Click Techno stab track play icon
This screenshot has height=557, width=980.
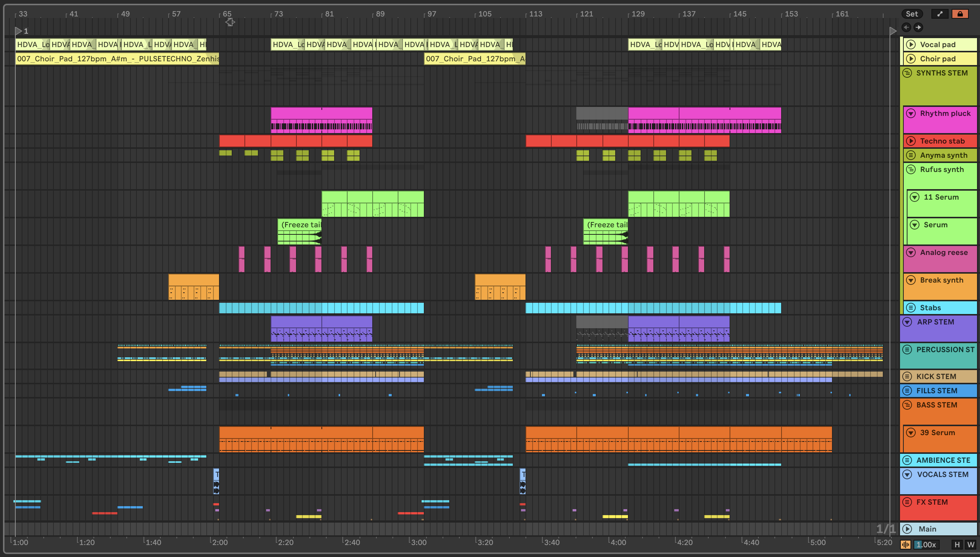(911, 141)
